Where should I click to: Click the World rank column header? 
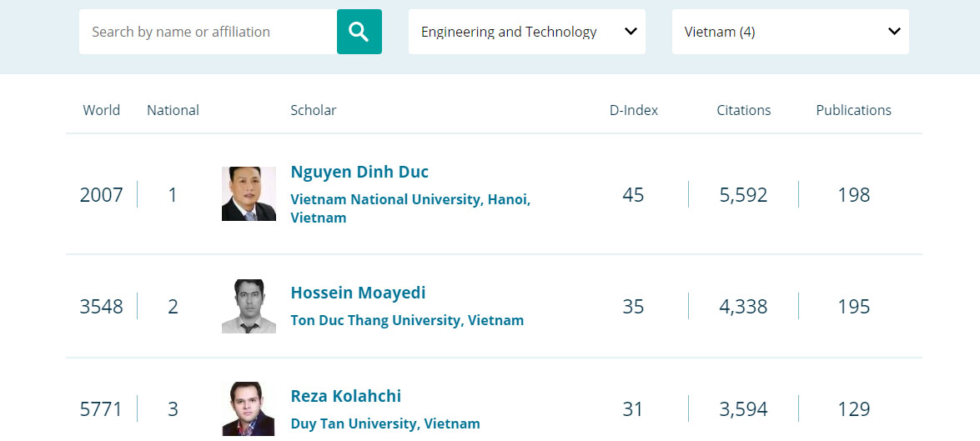pyautogui.click(x=102, y=110)
